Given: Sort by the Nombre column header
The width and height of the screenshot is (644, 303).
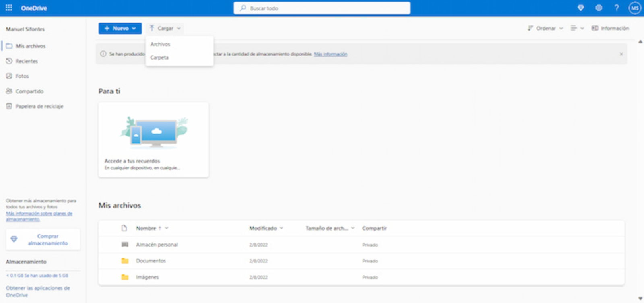Looking at the screenshot, I should point(146,228).
